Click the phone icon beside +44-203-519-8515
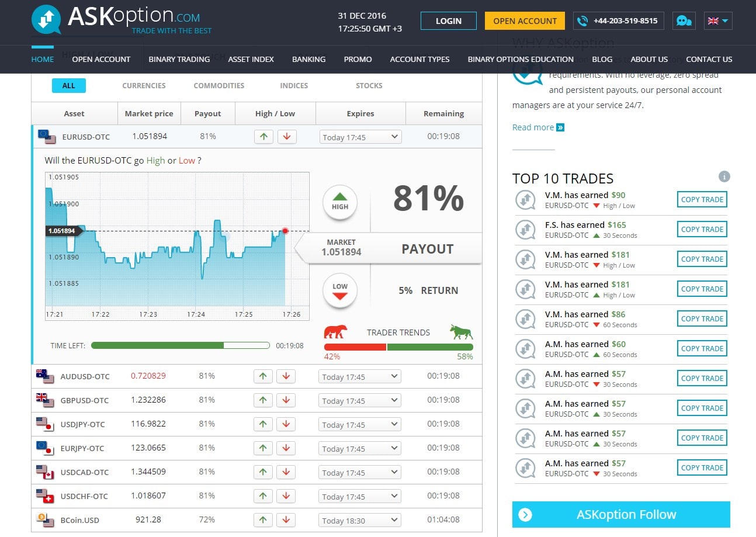Image resolution: width=756 pixels, height=537 pixels. point(582,21)
